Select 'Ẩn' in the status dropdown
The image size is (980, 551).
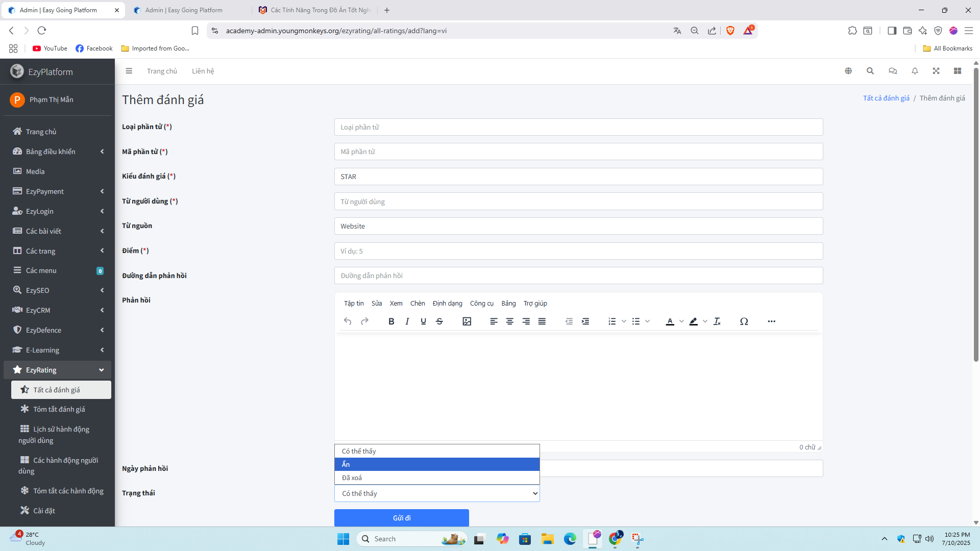[x=437, y=464]
